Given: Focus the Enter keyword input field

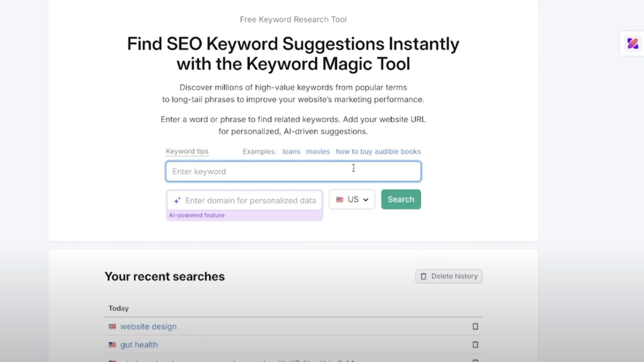Looking at the screenshot, I should [293, 171].
